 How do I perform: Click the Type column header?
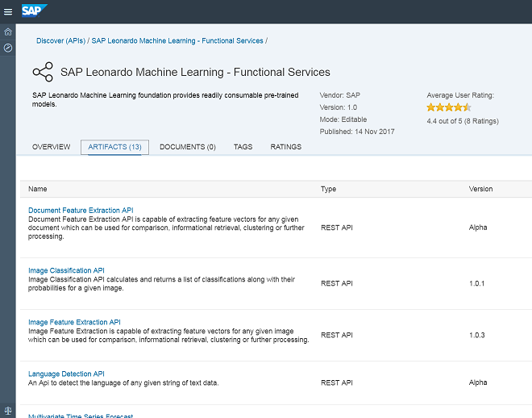click(328, 189)
